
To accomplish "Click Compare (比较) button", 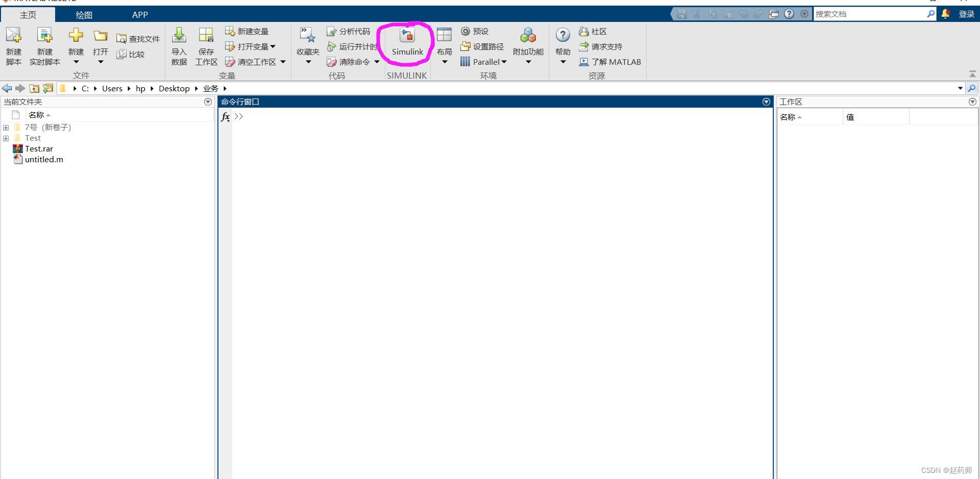I will tap(131, 54).
